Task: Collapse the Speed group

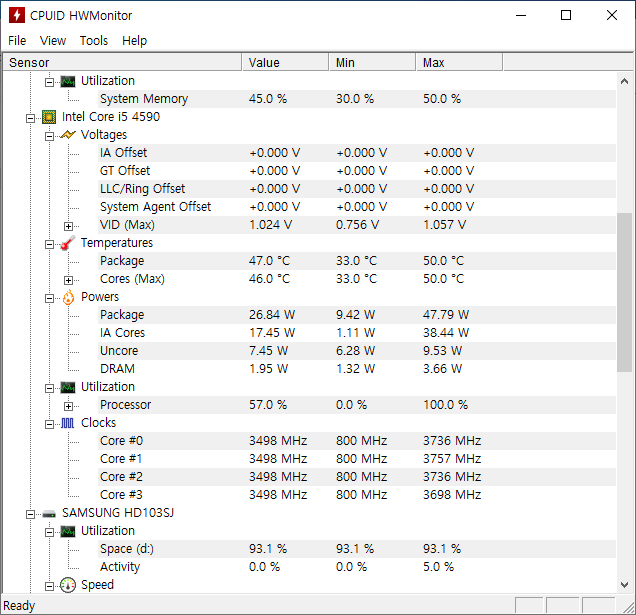Action: [x=49, y=586]
